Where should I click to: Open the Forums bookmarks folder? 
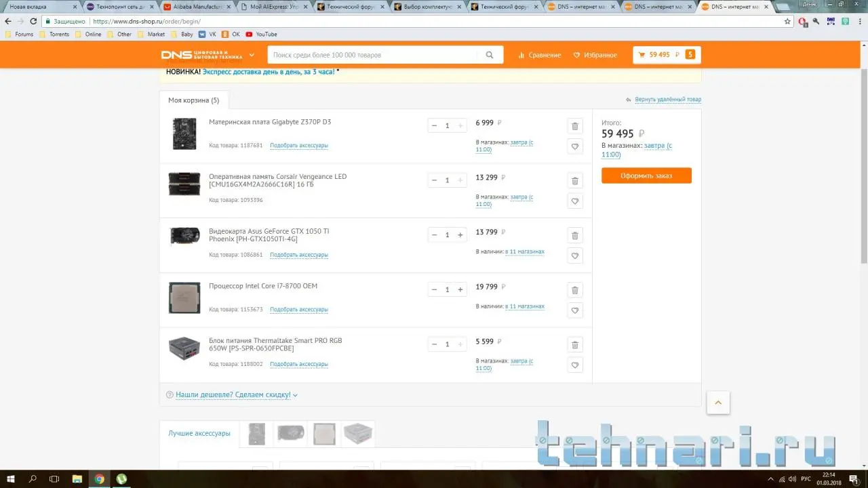pos(19,34)
